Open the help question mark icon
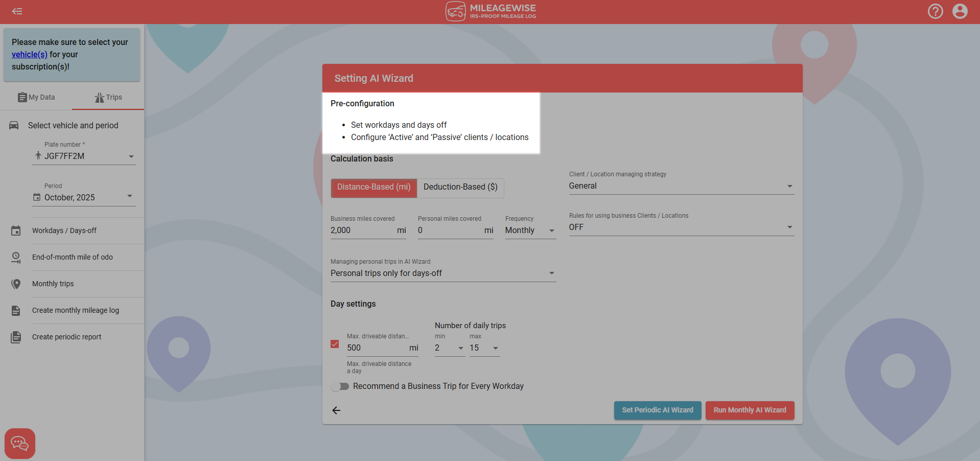The width and height of the screenshot is (980, 461). click(x=935, y=11)
